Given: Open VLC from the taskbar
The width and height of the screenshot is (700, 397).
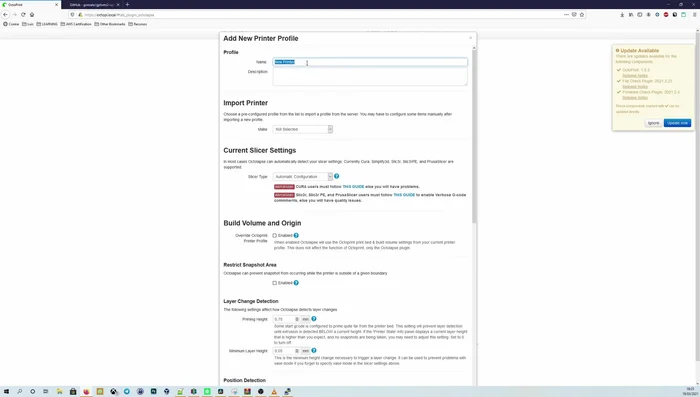Looking at the screenshot, I should [x=274, y=392].
